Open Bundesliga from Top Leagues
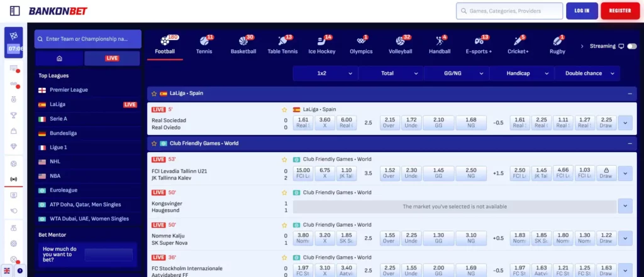 [x=88, y=133]
